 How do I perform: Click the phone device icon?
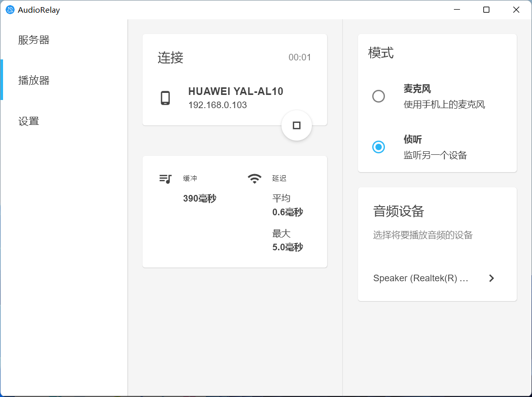click(x=165, y=98)
